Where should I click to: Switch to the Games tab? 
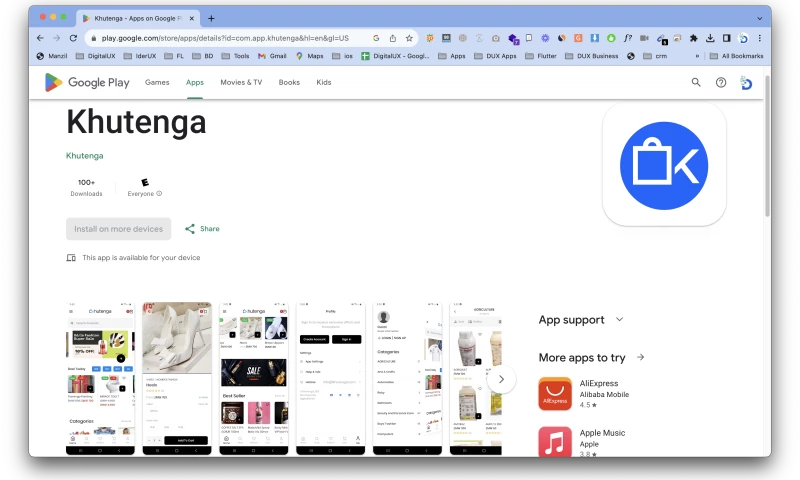click(x=157, y=82)
